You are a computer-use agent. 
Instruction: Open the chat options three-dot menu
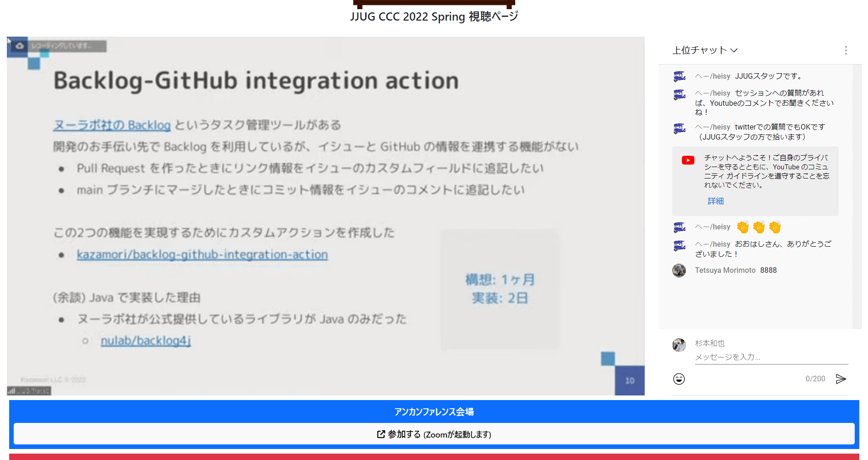coord(846,50)
